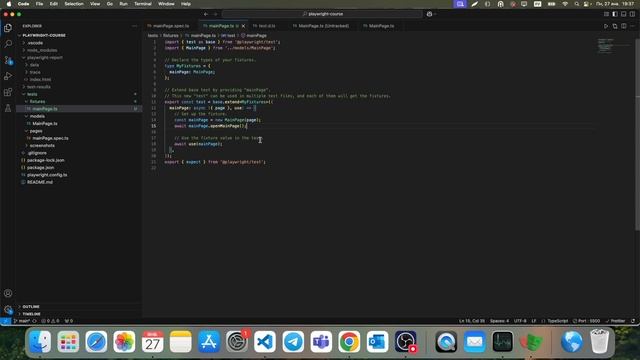The width and height of the screenshot is (640, 360).
Task: Go back using navigation arrow
Action: 206,14
